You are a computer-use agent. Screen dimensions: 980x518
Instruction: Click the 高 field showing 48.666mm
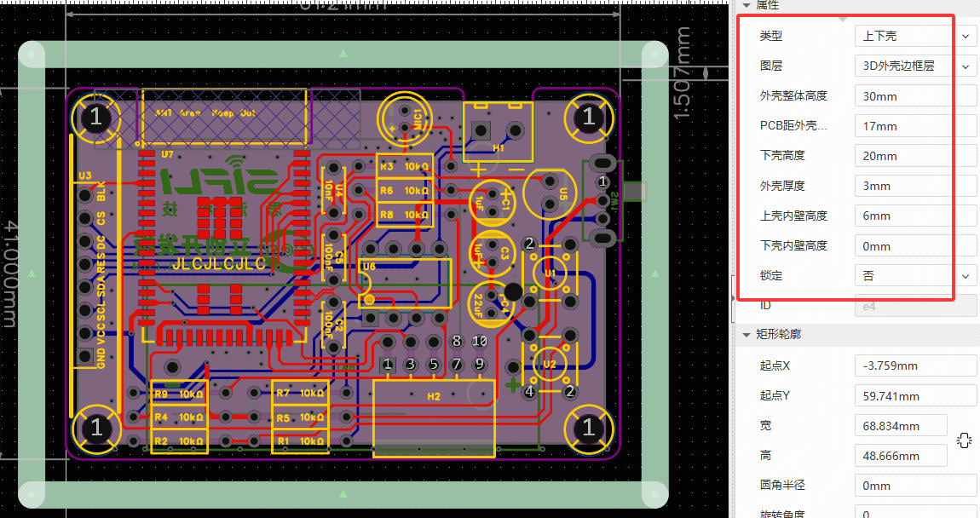coord(900,456)
